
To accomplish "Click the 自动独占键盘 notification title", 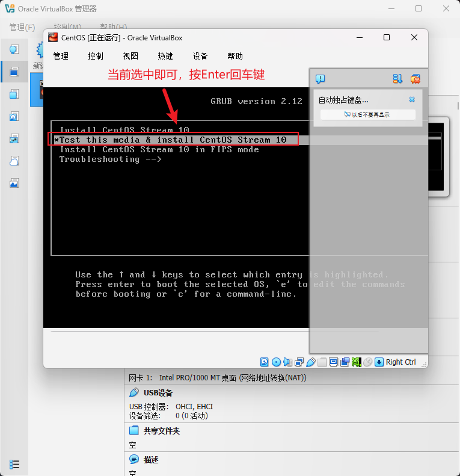I will tap(343, 100).
